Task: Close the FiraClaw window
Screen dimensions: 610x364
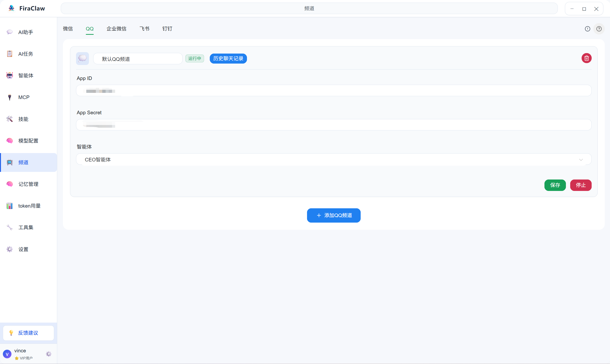Action: tap(596, 9)
